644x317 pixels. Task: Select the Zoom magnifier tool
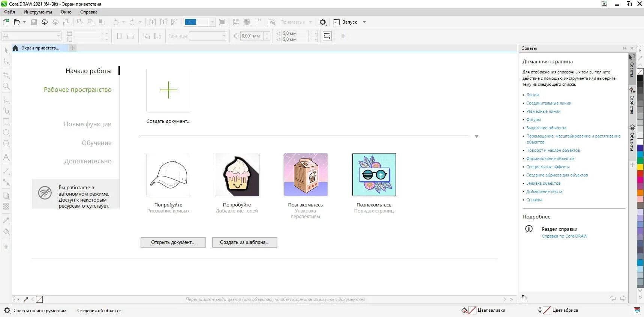(6, 86)
